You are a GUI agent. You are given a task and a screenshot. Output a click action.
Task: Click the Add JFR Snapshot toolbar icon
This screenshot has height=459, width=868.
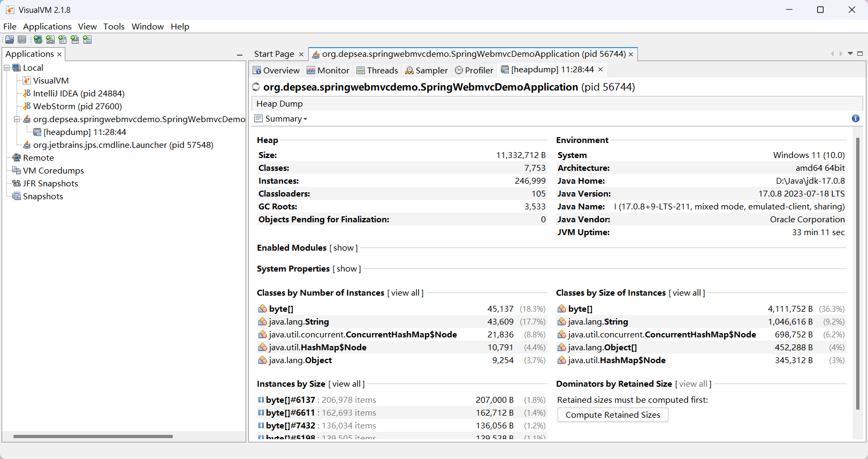75,40
